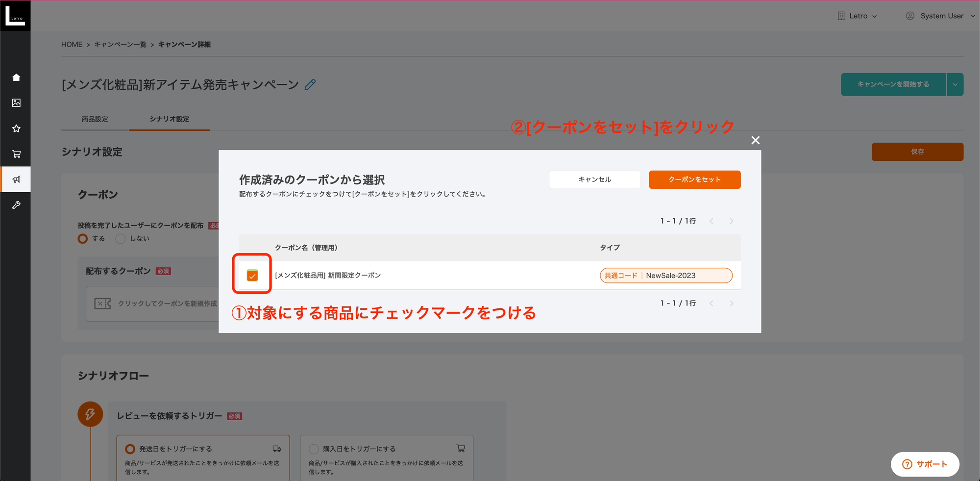Click the pencil icon to edit campaign title

coord(309,84)
